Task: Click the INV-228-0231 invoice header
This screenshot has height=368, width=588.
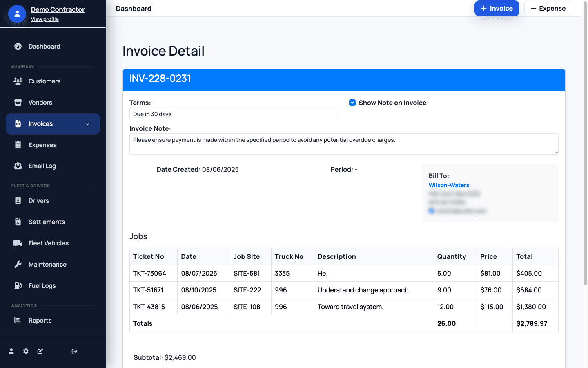Action: pos(344,80)
